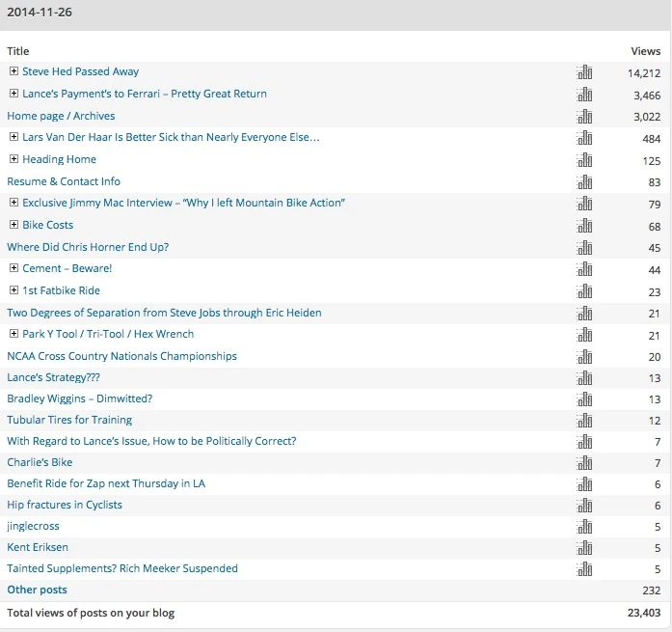The height and width of the screenshot is (632, 672).
Task: Expand the 1st Fatbike Ride row
Action: pos(13,290)
